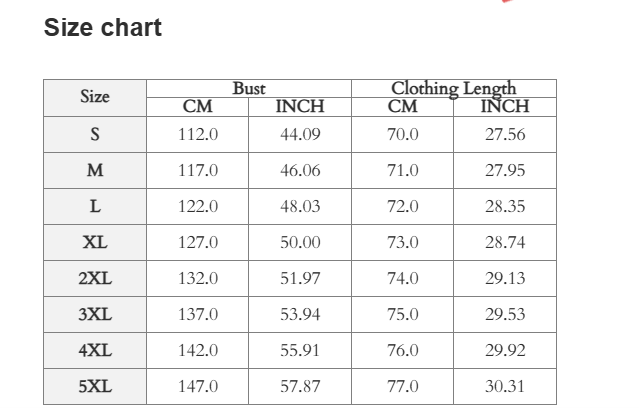639x408 pixels.
Task: Select the 3XL size row label
Action: coord(95,315)
